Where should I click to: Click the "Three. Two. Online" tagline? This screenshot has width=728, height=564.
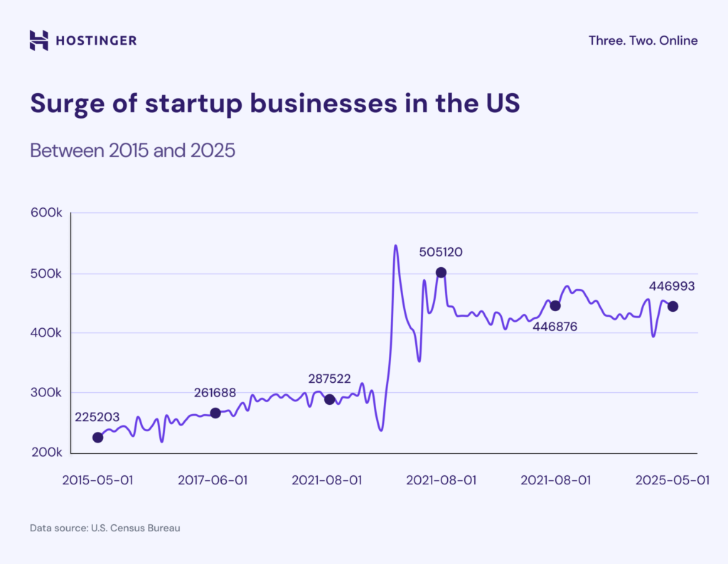[643, 40]
